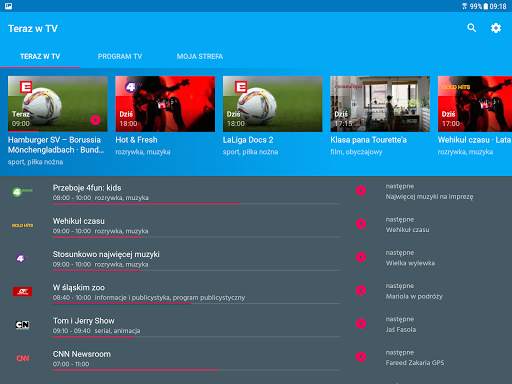Open next program Wielka wylewka

pyautogui.click(x=410, y=263)
